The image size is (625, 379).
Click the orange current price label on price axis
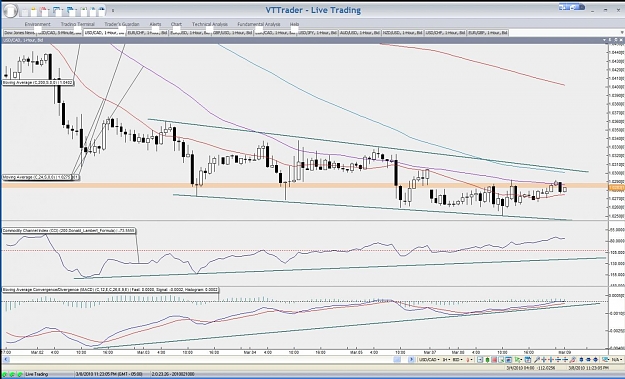pos(616,187)
